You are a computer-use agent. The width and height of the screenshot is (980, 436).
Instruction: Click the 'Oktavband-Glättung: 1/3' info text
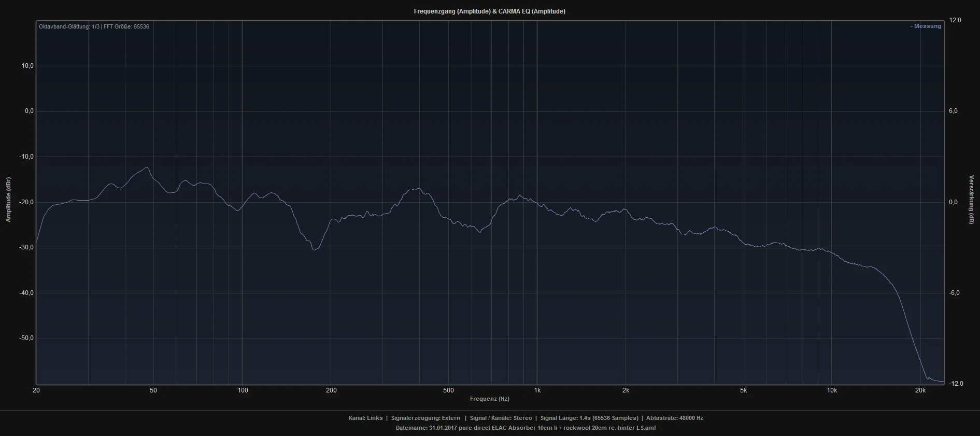click(69, 26)
